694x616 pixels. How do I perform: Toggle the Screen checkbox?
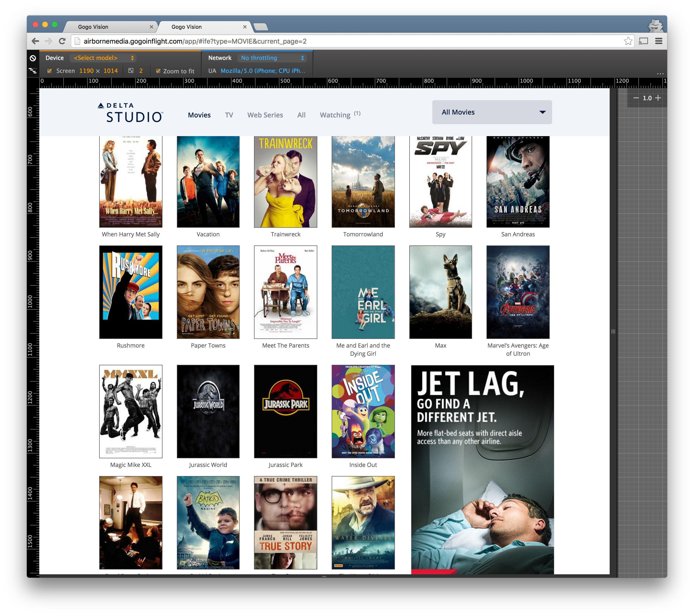point(50,71)
